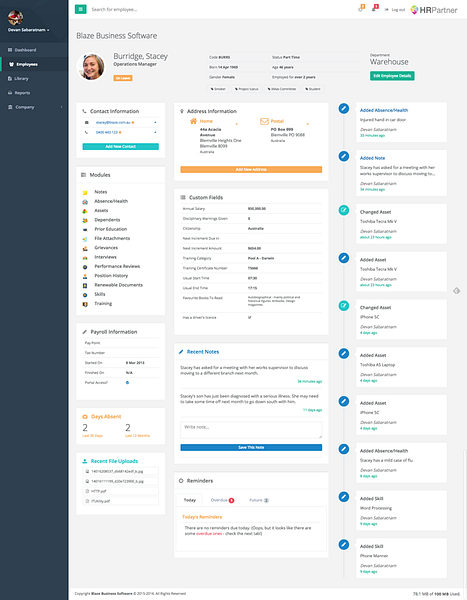Viewport: 467px width, 600px height.
Task: Click the Recent Notes heading
Action: click(x=203, y=352)
